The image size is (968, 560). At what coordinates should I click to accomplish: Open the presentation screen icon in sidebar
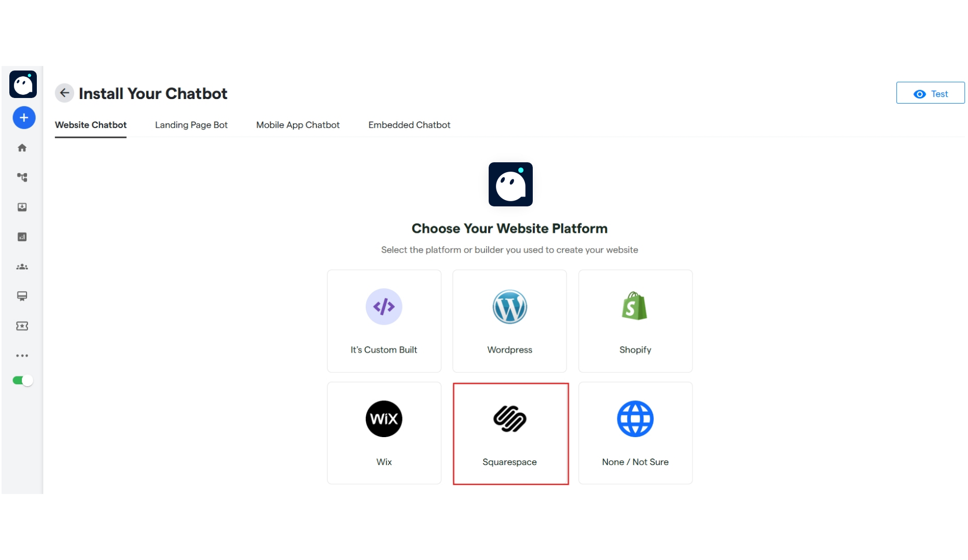coord(22,296)
